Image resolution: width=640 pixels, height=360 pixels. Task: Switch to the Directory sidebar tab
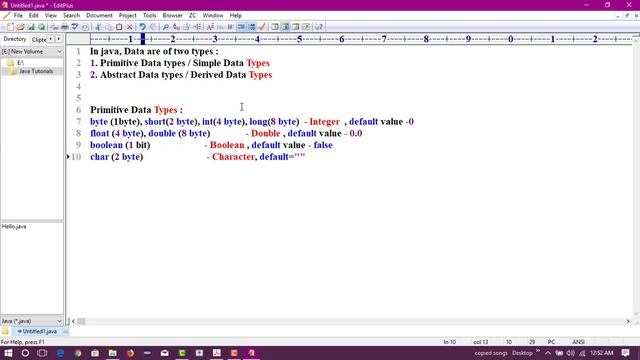[15, 39]
